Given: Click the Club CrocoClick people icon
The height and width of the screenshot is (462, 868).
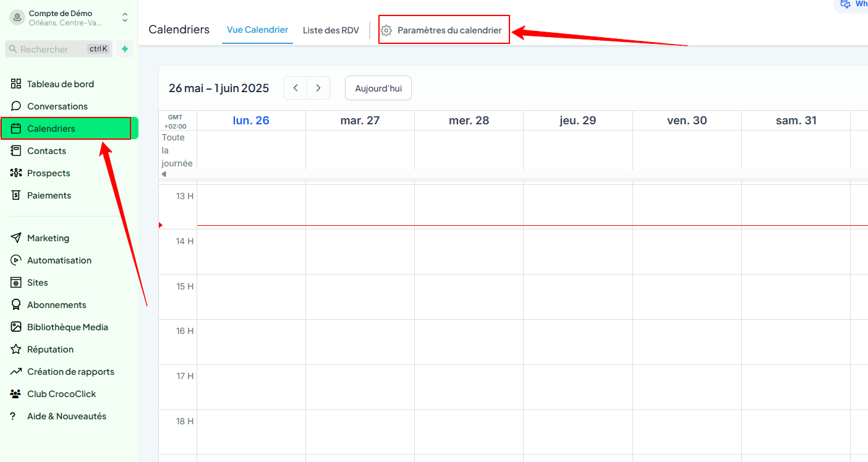Looking at the screenshot, I should click(x=16, y=394).
